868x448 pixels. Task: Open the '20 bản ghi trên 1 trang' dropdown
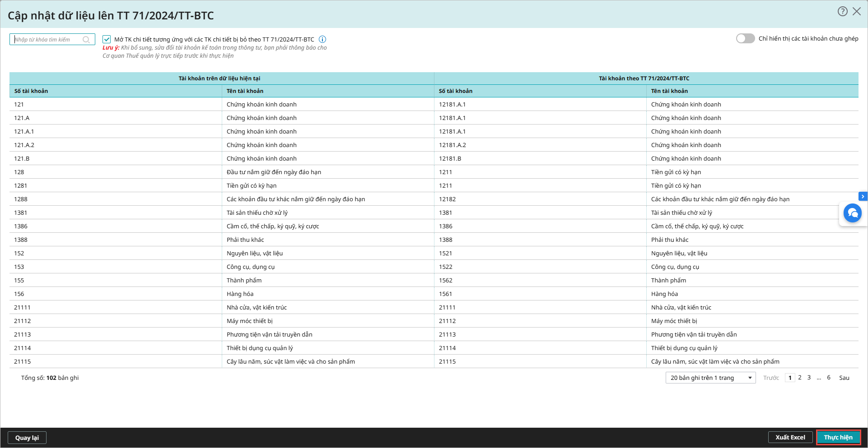point(710,378)
